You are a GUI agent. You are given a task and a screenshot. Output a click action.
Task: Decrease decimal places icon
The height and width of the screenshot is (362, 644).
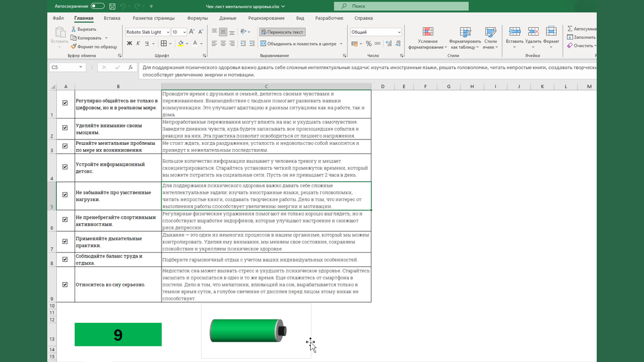397,43
